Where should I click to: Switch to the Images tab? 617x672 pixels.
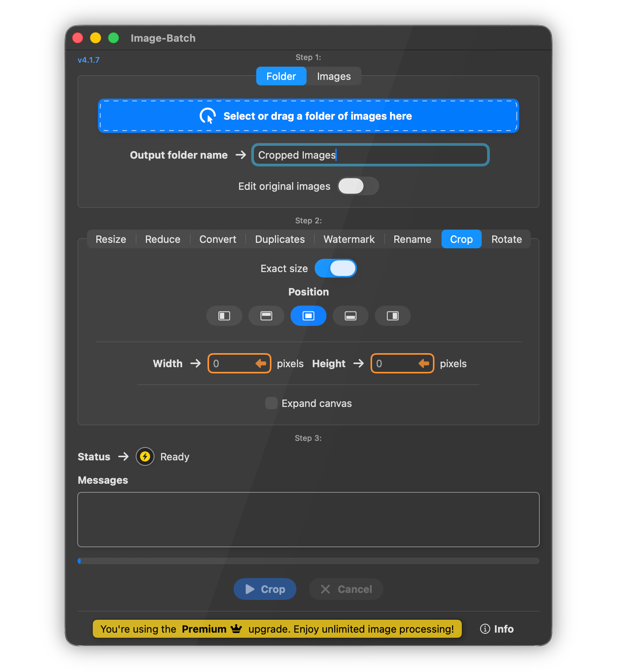coord(334,76)
